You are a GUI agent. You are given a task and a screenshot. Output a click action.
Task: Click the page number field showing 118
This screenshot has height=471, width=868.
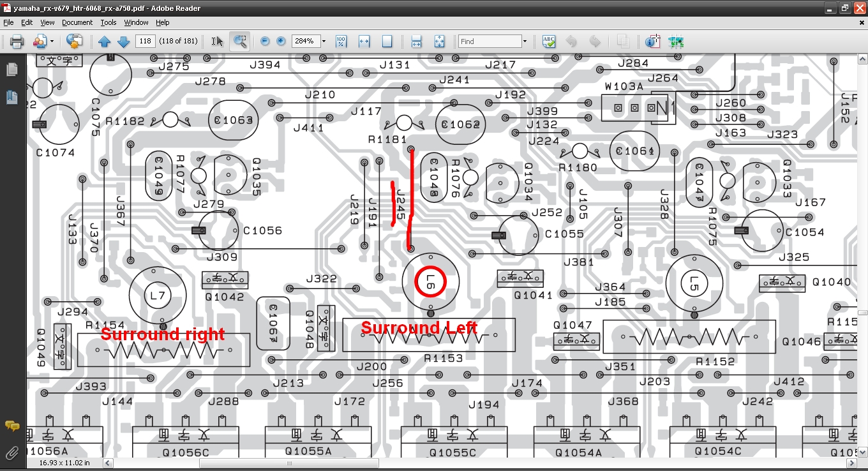tap(145, 41)
